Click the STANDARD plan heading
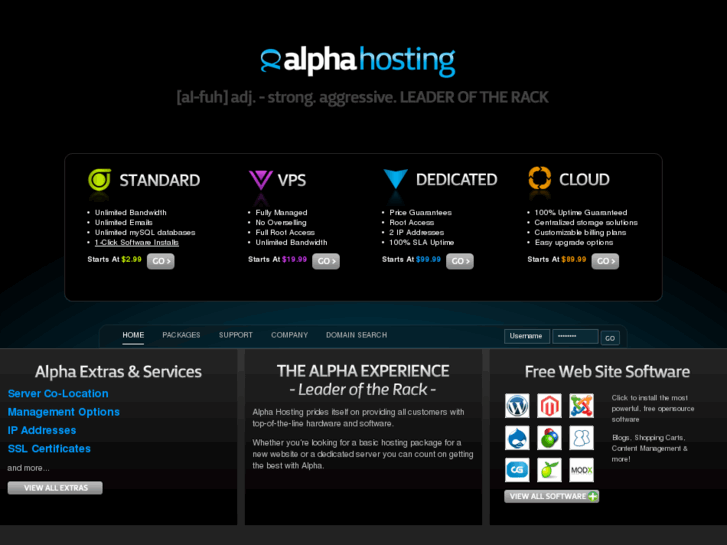This screenshot has height=545, width=727. tap(160, 180)
